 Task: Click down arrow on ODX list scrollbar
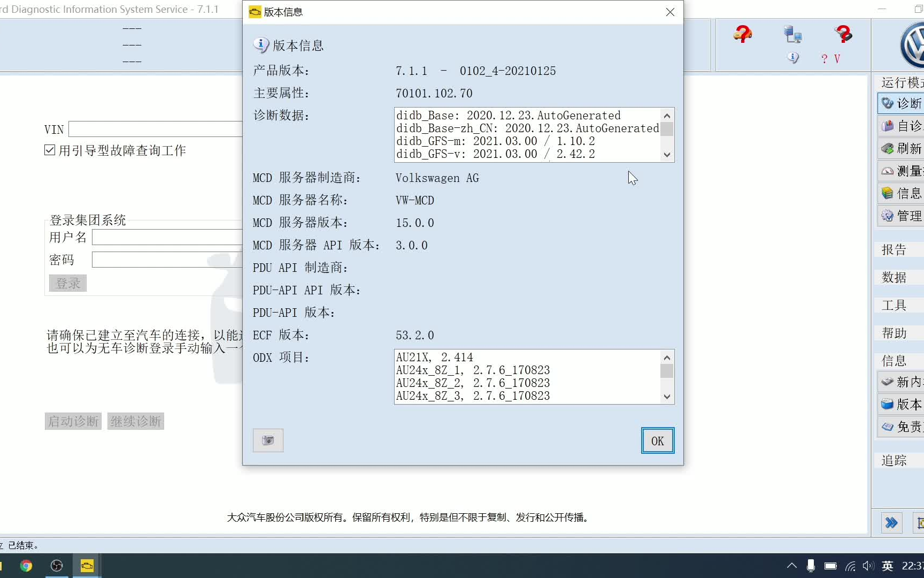click(666, 397)
